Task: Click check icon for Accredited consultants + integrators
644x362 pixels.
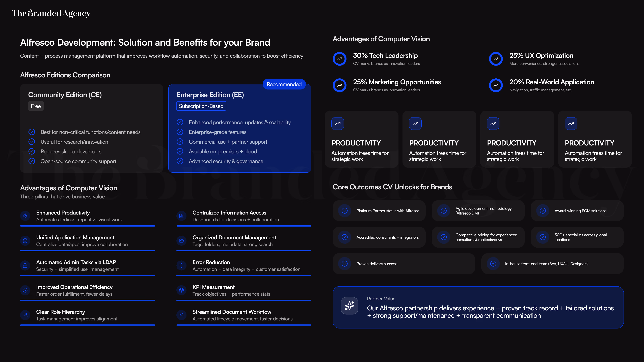Action: coord(344,237)
